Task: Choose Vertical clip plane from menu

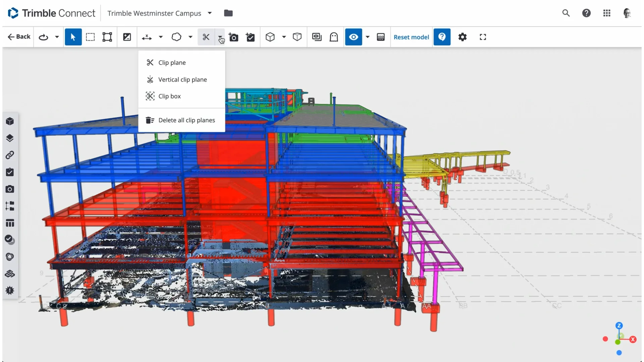Action: point(182,79)
